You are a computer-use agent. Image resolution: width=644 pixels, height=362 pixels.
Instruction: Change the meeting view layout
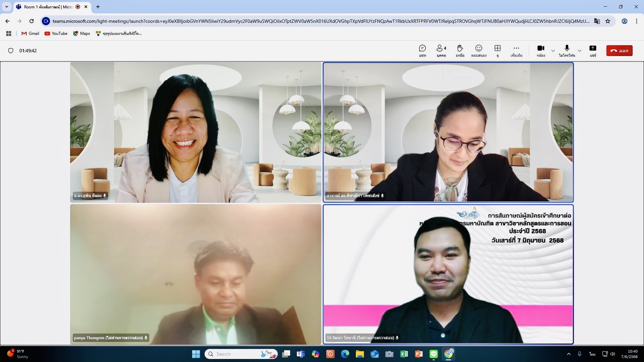pyautogui.click(x=498, y=51)
